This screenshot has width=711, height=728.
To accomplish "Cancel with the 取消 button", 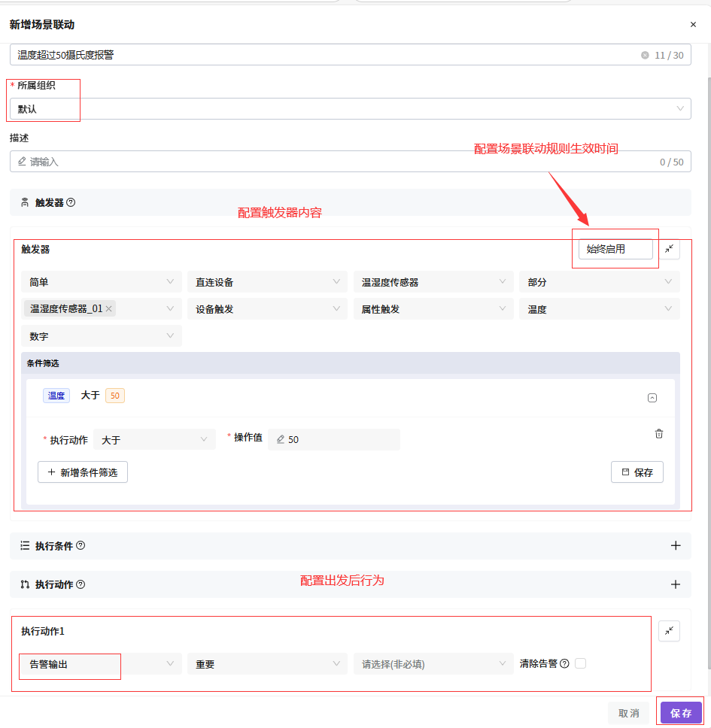I will point(629,713).
